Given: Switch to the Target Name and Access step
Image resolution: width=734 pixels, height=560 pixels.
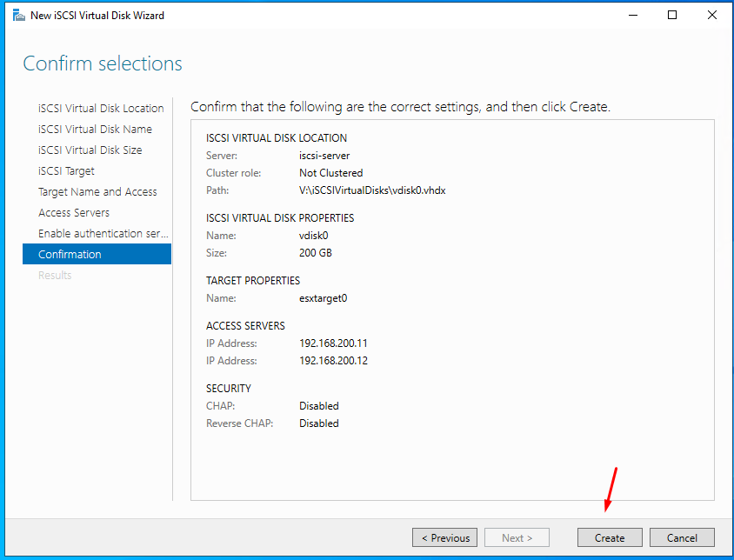Looking at the screenshot, I should pos(97,192).
